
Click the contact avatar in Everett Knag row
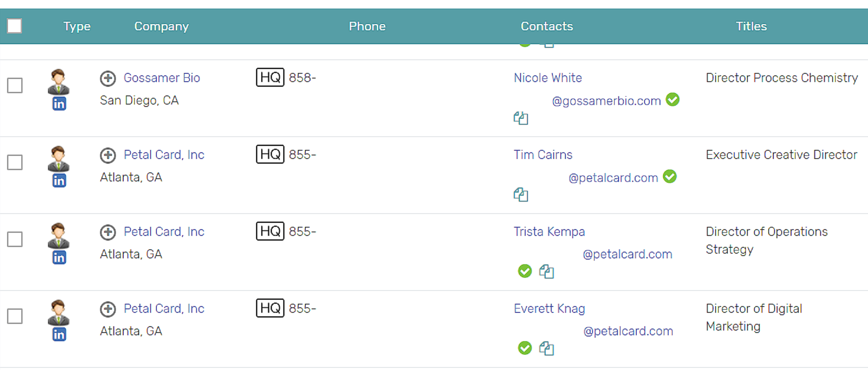pos(59,312)
